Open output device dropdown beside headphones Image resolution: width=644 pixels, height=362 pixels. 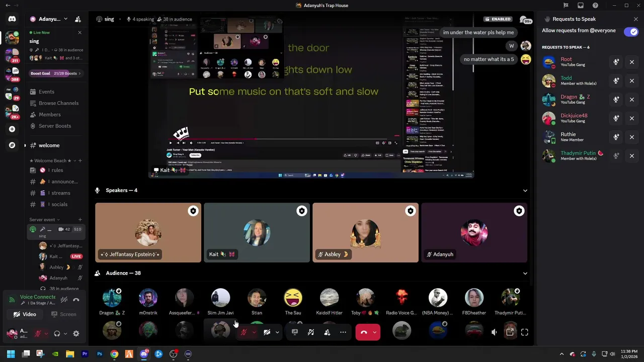pyautogui.click(x=65, y=333)
